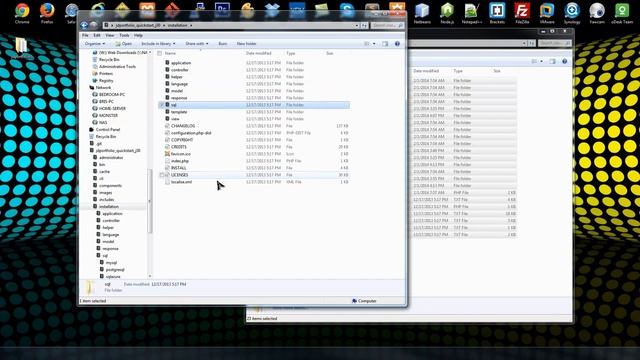
Task: Open the Netbeans desktop icon
Action: click(422, 12)
